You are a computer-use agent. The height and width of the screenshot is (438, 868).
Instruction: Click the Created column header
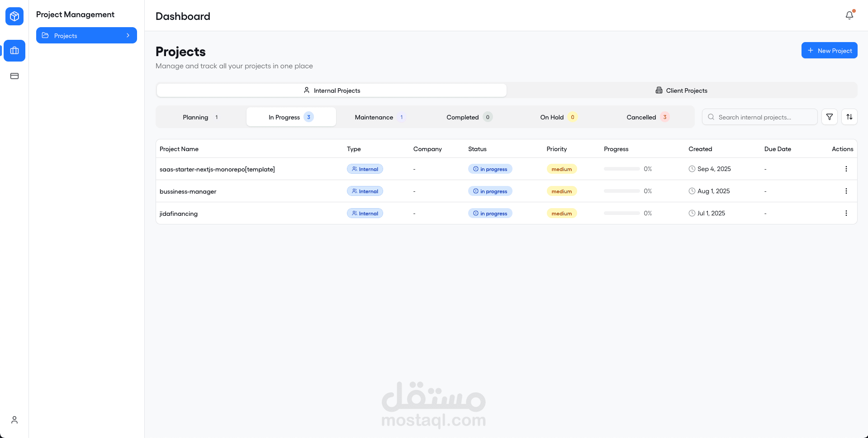pyautogui.click(x=700, y=149)
